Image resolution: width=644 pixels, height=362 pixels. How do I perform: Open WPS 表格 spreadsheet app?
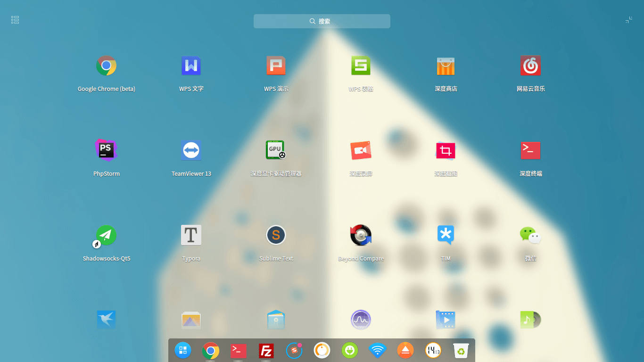coord(361,66)
